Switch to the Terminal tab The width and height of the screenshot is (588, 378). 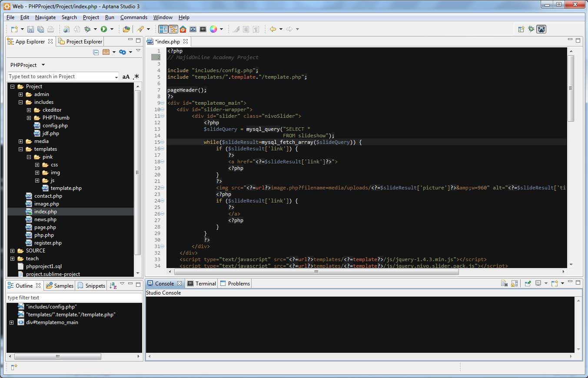coord(201,283)
